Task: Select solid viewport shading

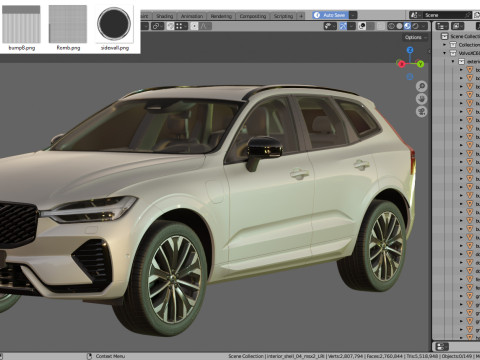Action: pyautogui.click(x=399, y=26)
